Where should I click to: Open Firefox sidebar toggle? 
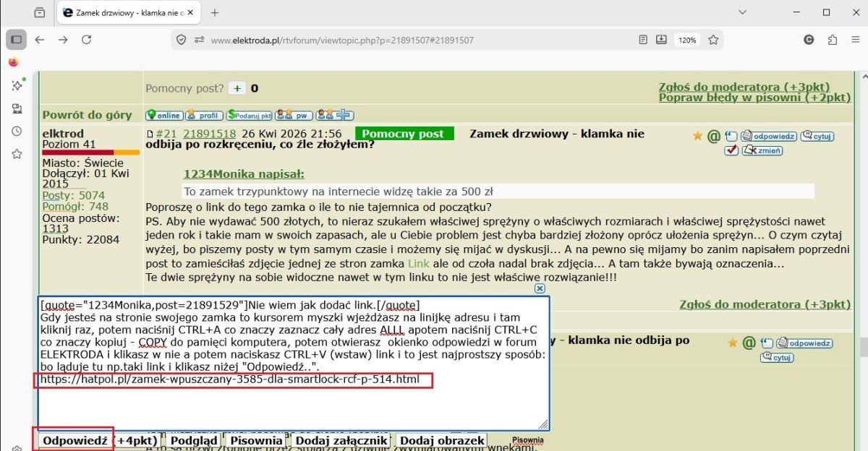tap(16, 40)
